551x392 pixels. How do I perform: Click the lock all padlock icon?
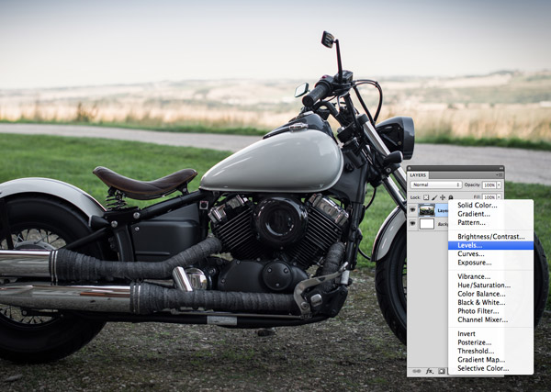pos(450,197)
